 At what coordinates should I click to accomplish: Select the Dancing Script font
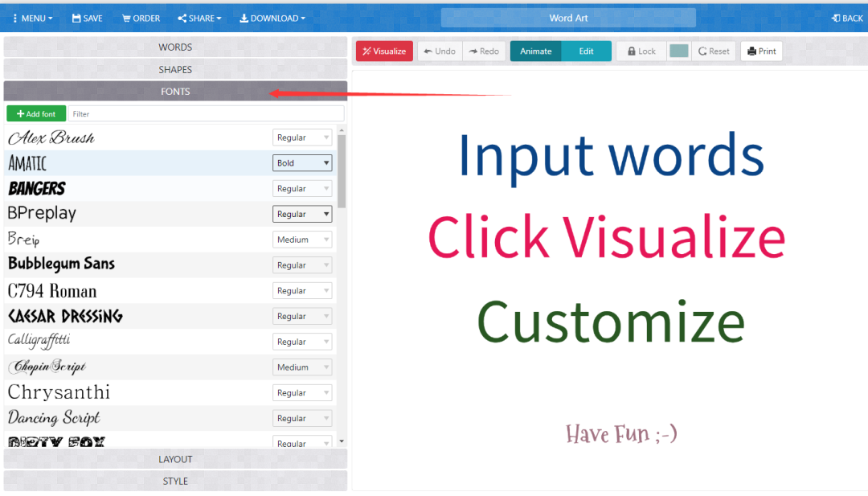(54, 417)
